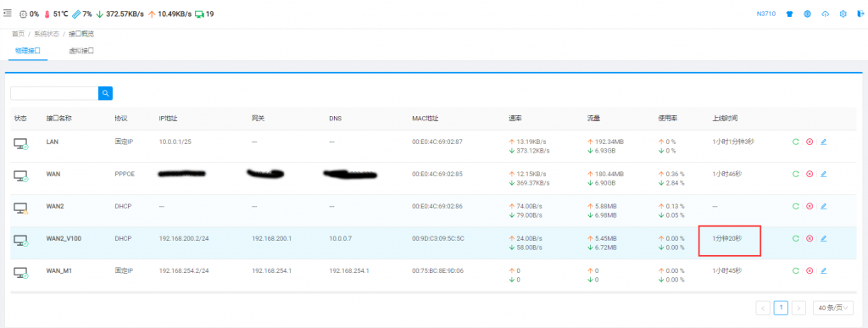Open the language globe icon

pos(808,14)
